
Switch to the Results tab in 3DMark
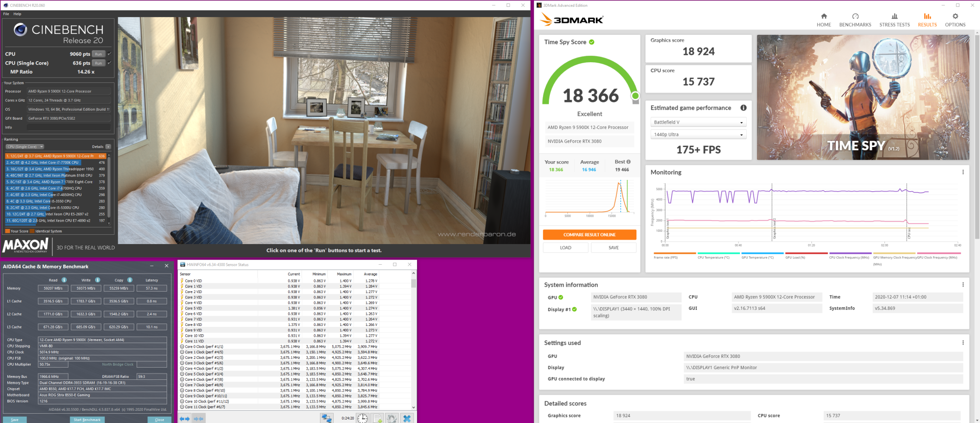(927, 20)
